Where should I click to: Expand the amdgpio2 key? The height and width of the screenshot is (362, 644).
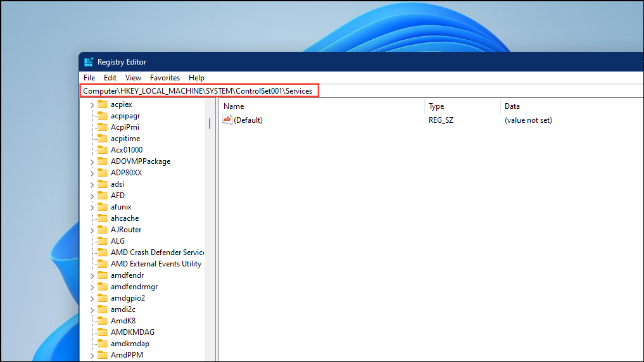pos(92,299)
